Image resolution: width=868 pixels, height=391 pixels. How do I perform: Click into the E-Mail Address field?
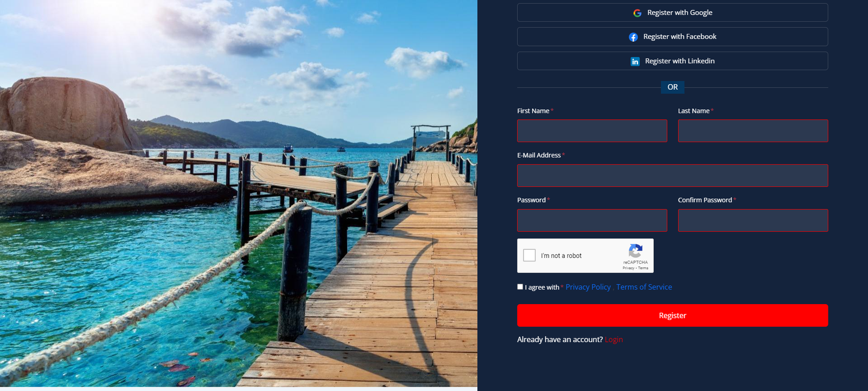[x=672, y=176]
